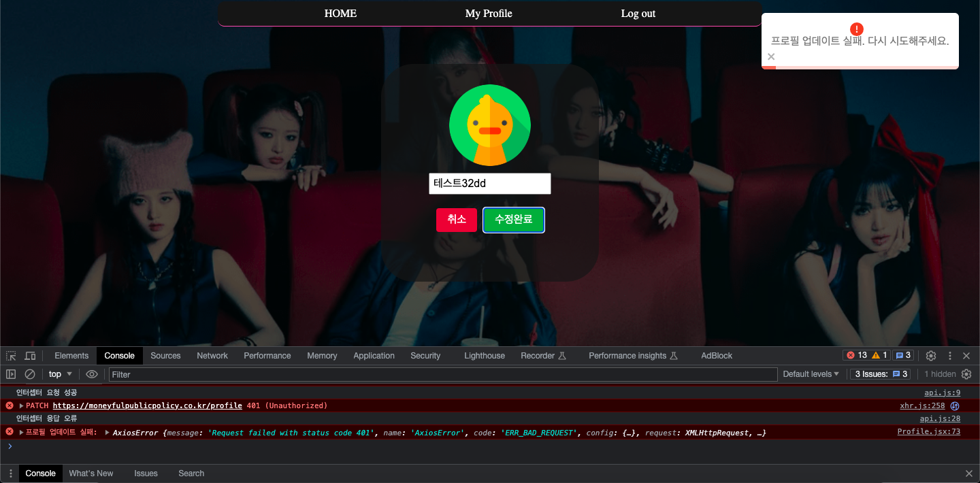Open the xhr.js:258 source link
Image resolution: width=980 pixels, height=483 pixels.
[922, 405]
